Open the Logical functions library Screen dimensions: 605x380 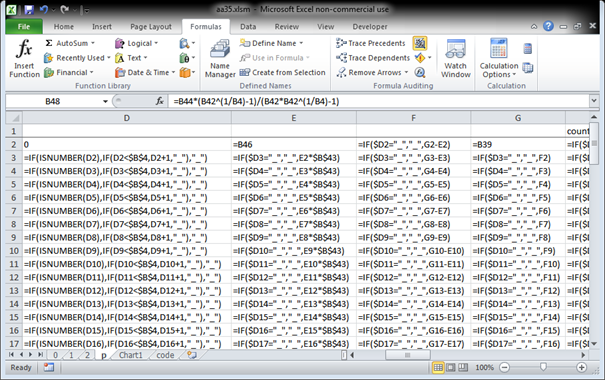pyautogui.click(x=137, y=43)
